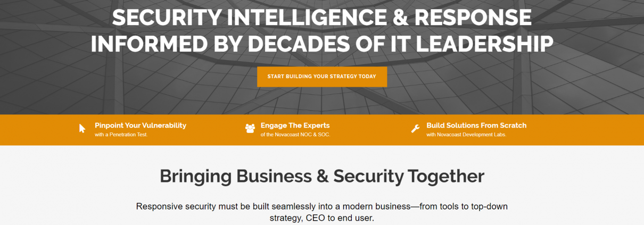Select 'with a Penetration Test.' subtitle

(121, 135)
